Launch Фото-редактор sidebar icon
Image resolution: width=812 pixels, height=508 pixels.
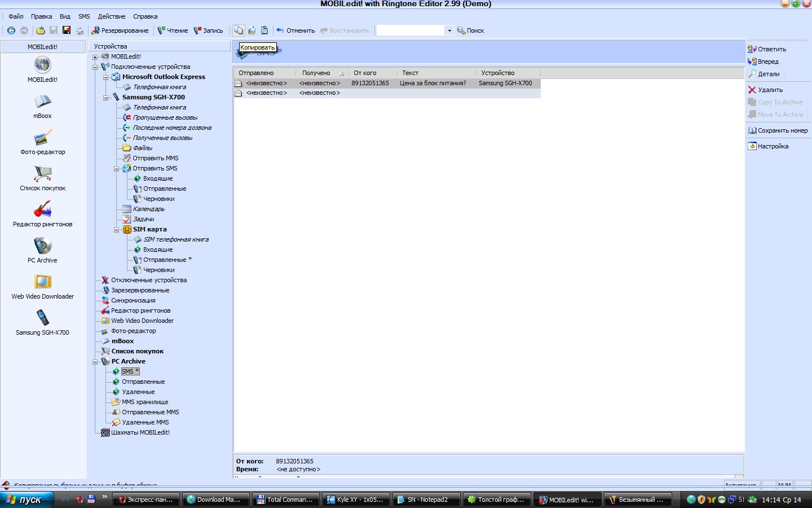43,138
